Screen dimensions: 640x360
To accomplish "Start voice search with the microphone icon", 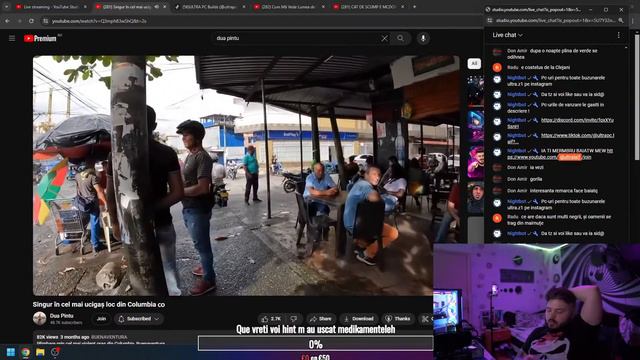I will point(423,38).
